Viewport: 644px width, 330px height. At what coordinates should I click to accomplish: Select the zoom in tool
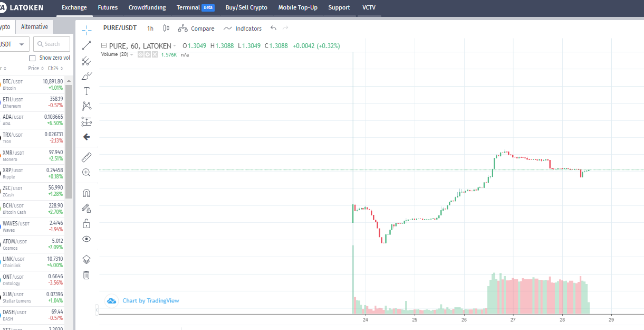pyautogui.click(x=86, y=173)
